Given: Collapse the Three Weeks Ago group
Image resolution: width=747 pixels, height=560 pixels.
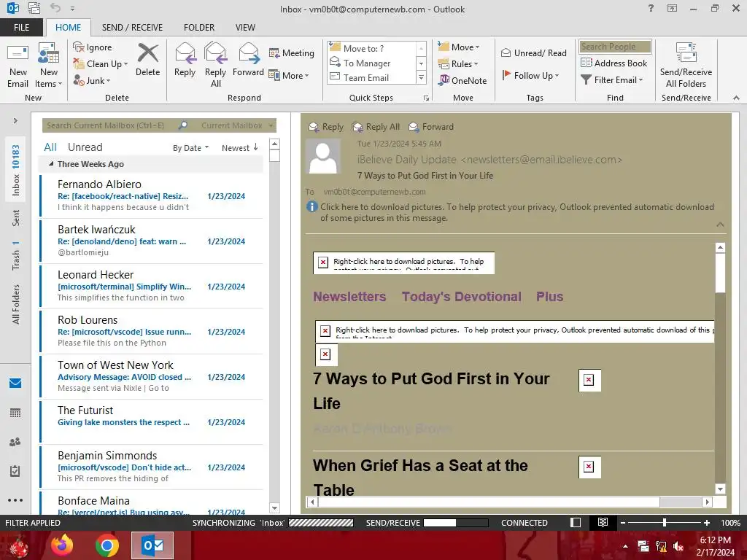Looking at the screenshot, I should point(51,164).
